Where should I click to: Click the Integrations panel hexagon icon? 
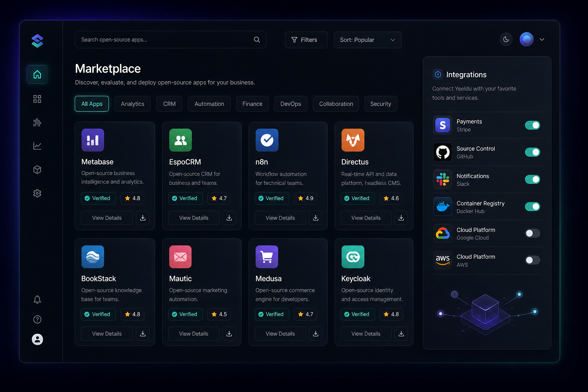pyautogui.click(x=438, y=74)
